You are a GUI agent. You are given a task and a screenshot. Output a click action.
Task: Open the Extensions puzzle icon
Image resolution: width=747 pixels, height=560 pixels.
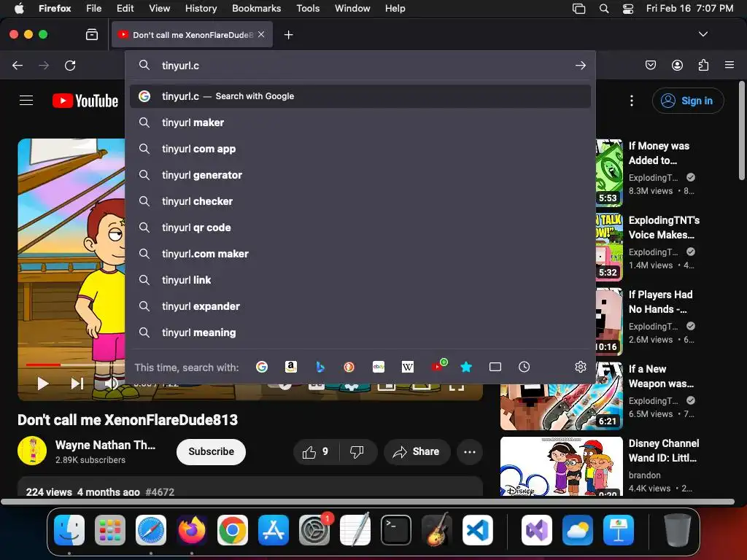[x=703, y=65]
